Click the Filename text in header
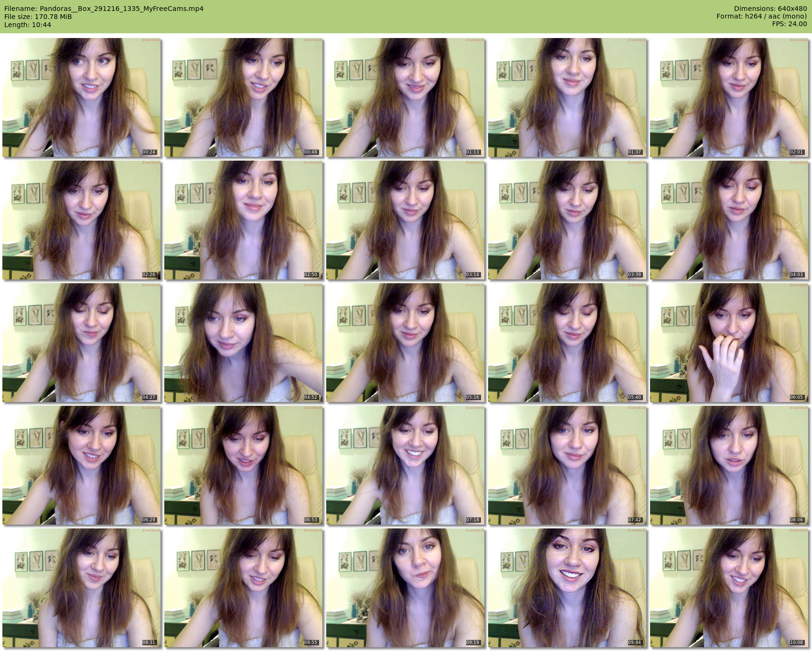The image size is (812, 651). pyautogui.click(x=104, y=9)
